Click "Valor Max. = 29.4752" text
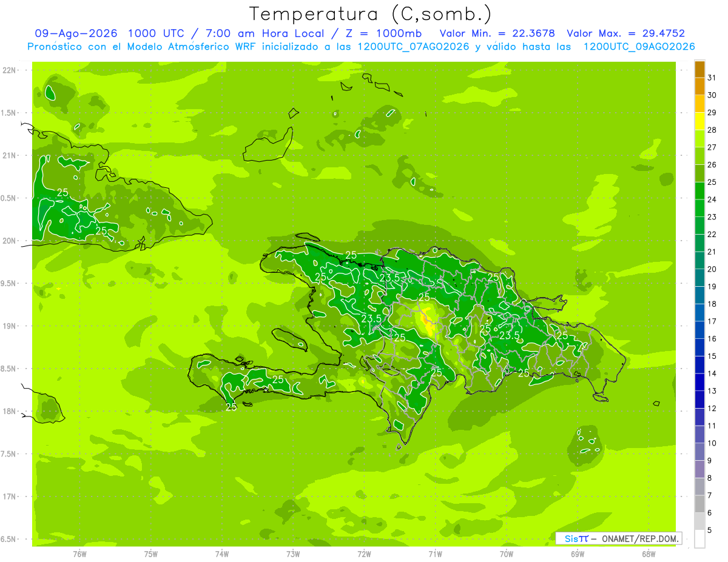Viewport: 728px width, 562px height. point(625,33)
